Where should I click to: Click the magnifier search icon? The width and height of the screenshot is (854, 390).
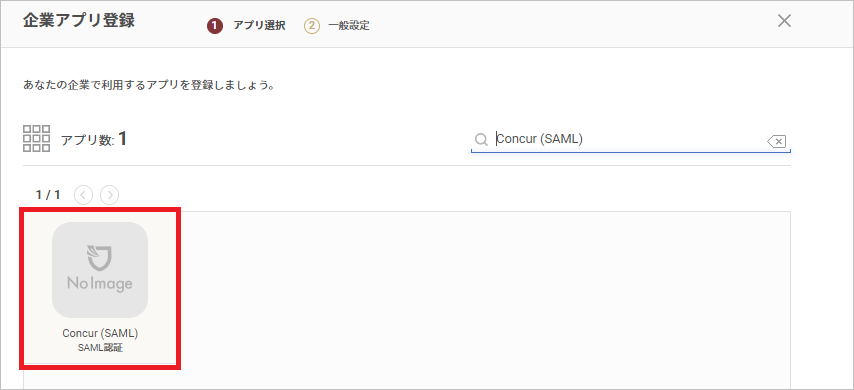pos(481,140)
